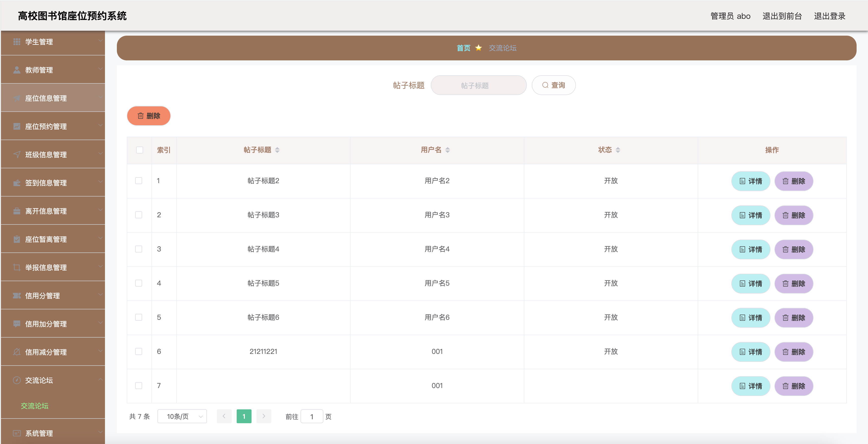Focus the 帖子标题 search input
Screen dimensions: 868x444
click(479, 85)
